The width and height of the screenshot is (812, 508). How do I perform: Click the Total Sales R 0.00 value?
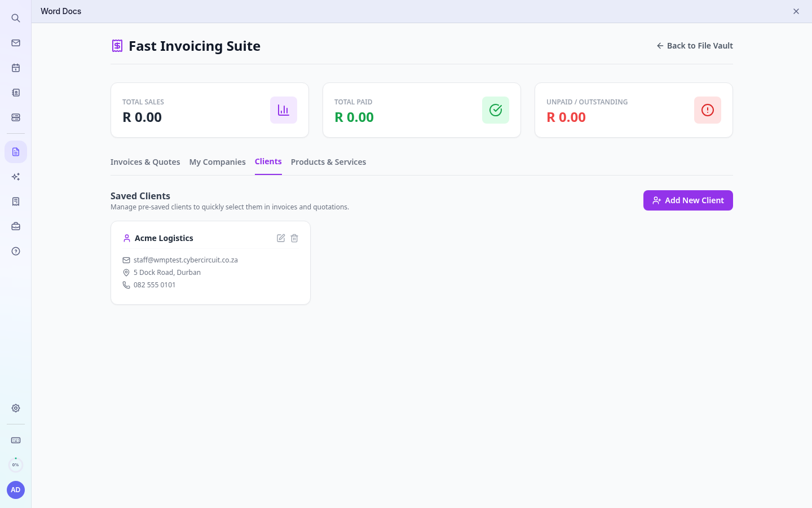(142, 117)
